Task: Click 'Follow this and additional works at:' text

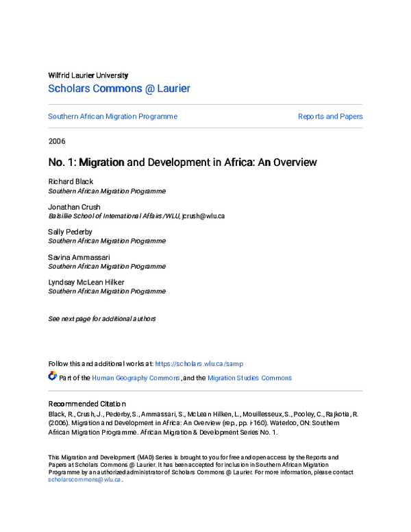Action: point(101,364)
